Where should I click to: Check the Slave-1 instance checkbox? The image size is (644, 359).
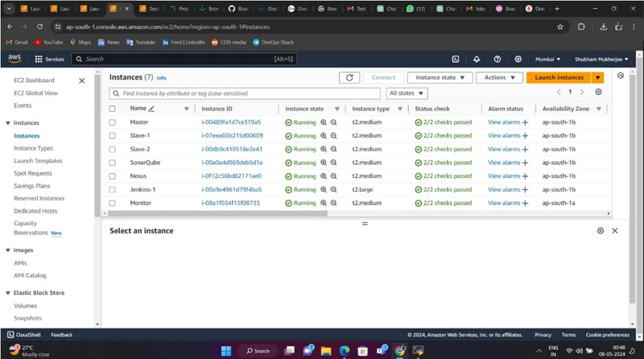click(112, 135)
